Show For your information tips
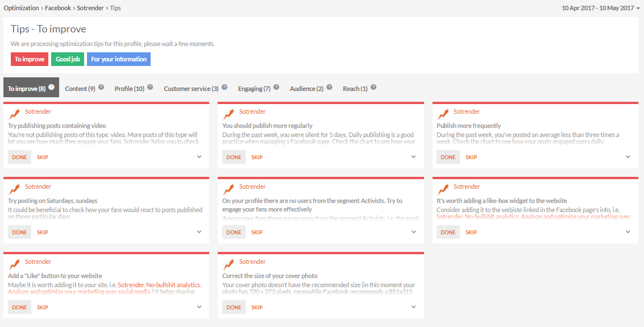Image resolution: width=644 pixels, height=327 pixels. pyautogui.click(x=119, y=59)
